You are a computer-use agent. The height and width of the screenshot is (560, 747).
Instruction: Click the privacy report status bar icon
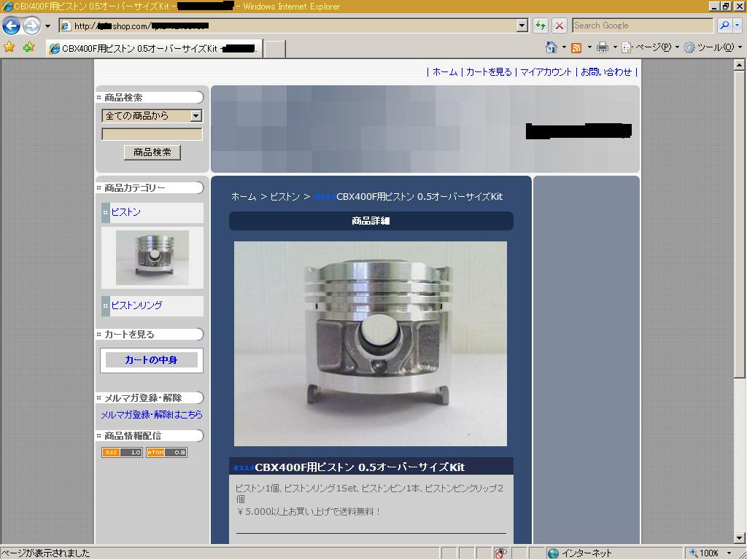click(x=500, y=553)
